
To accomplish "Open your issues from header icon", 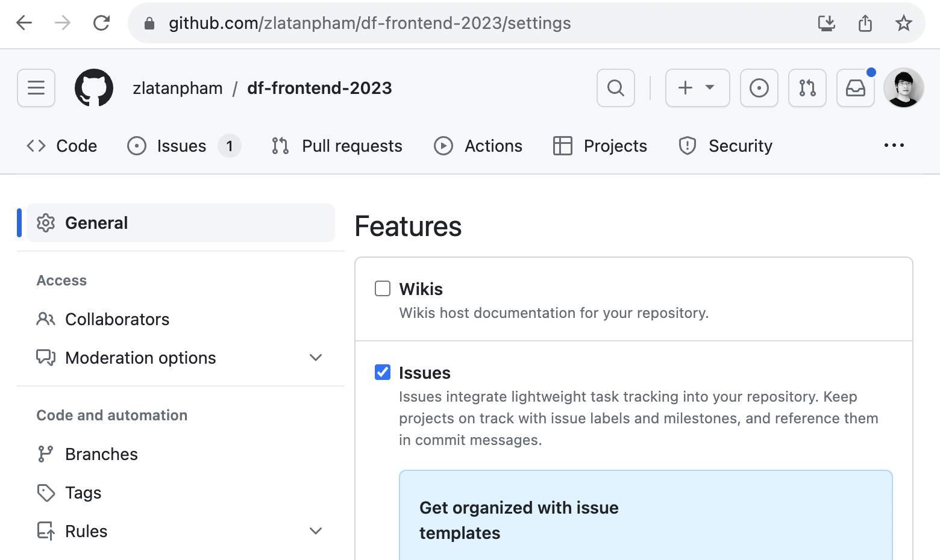I will point(759,88).
